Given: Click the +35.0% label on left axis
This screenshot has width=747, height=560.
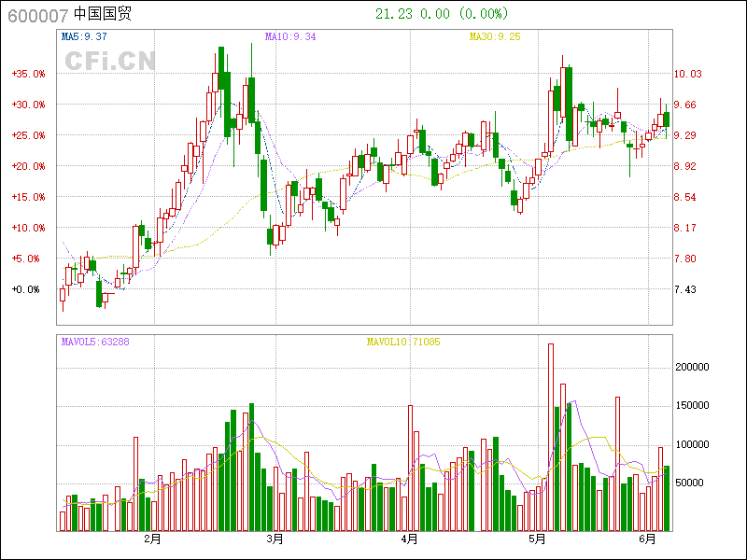Looking at the screenshot, I should click(x=28, y=74).
